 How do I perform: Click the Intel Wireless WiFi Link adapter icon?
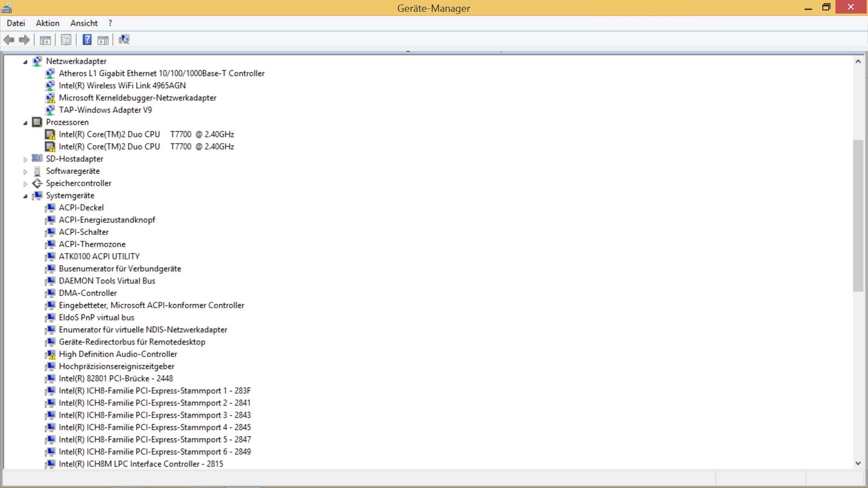pos(50,85)
